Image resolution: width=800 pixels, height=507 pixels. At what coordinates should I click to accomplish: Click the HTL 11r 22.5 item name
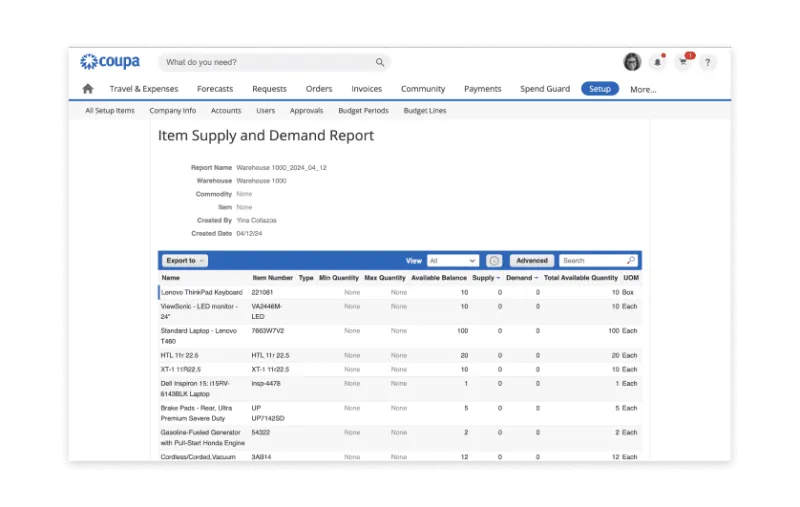pyautogui.click(x=180, y=356)
